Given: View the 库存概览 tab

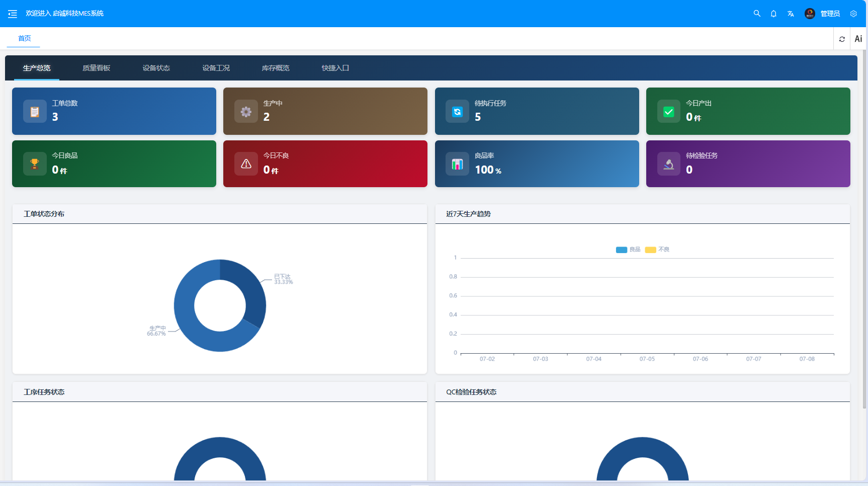Looking at the screenshot, I should [x=276, y=68].
